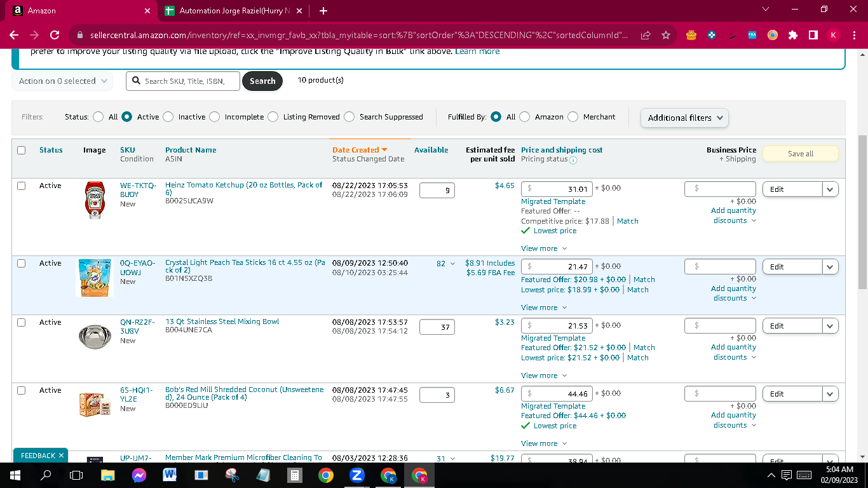
Task: Open the Windows notification center
Action: tap(787, 475)
